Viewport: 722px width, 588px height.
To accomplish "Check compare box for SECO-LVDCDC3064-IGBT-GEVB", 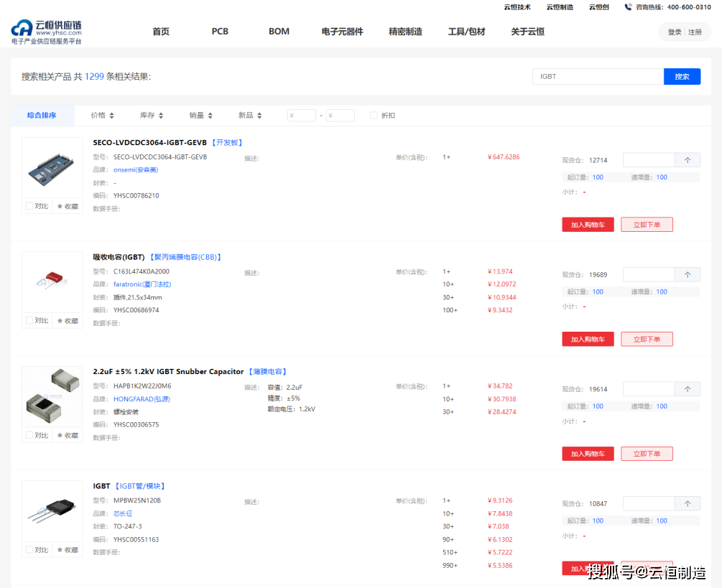I will 29,206.
